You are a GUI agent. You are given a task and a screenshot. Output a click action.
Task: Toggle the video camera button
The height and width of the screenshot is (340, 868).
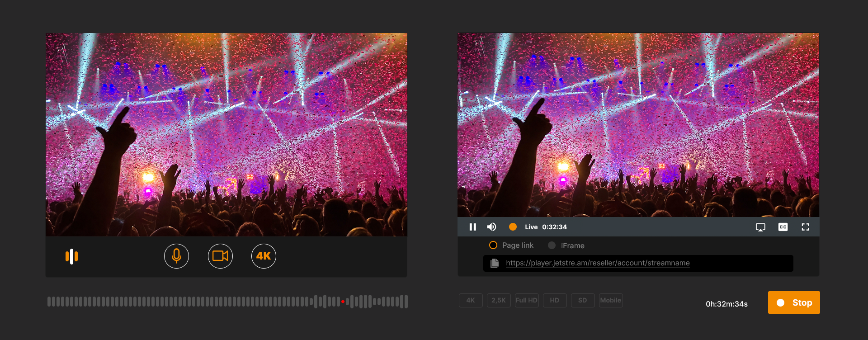(x=220, y=256)
